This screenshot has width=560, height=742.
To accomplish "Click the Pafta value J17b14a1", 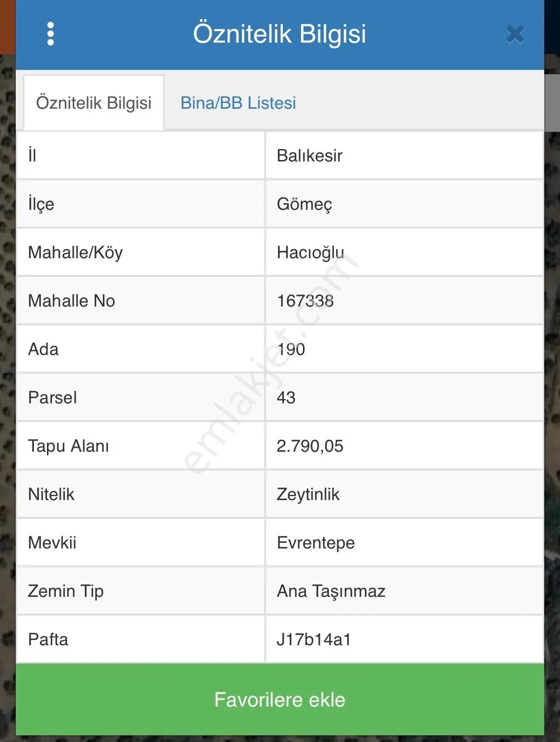I will tap(314, 639).
